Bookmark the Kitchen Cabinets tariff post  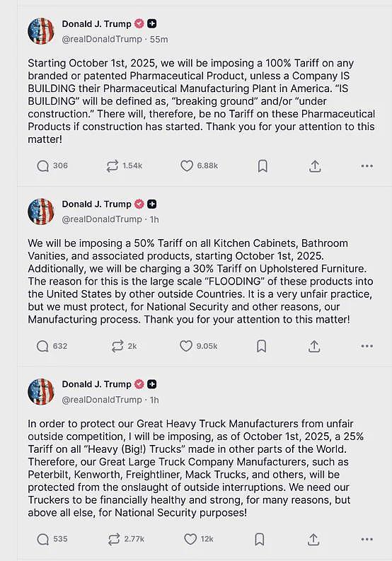point(262,347)
